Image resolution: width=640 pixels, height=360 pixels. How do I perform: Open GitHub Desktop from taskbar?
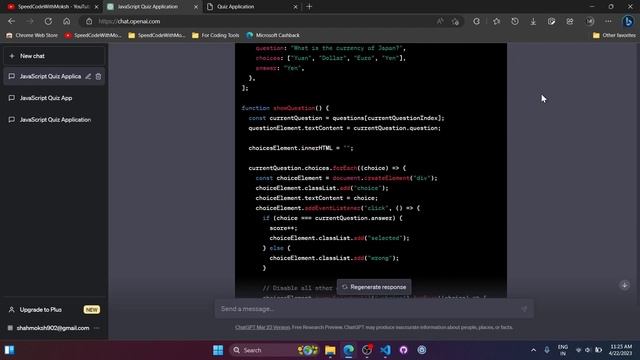click(x=404, y=350)
